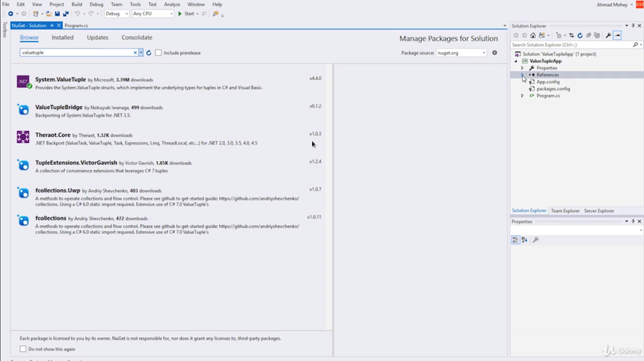The image size is (644, 361).
Task: Click the Find in Files toolbar icon
Action: (x=216, y=14)
